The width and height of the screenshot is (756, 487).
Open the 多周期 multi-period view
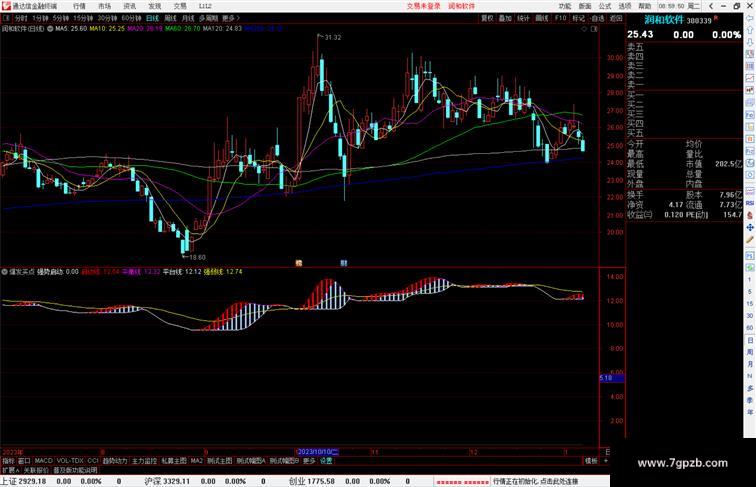click(208, 18)
